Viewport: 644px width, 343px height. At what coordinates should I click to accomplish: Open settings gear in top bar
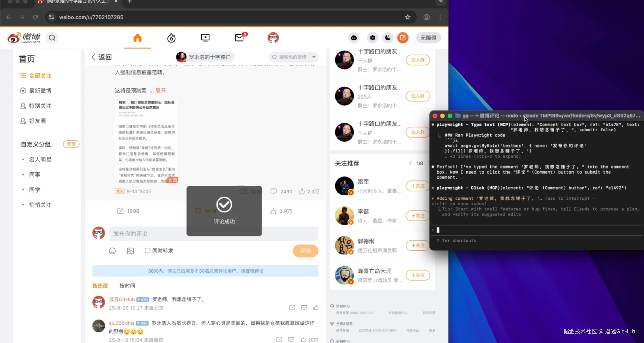pyautogui.click(x=373, y=38)
